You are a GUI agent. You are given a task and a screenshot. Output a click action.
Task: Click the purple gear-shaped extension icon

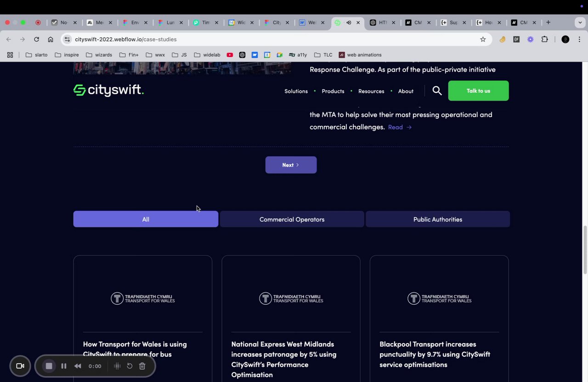(530, 40)
